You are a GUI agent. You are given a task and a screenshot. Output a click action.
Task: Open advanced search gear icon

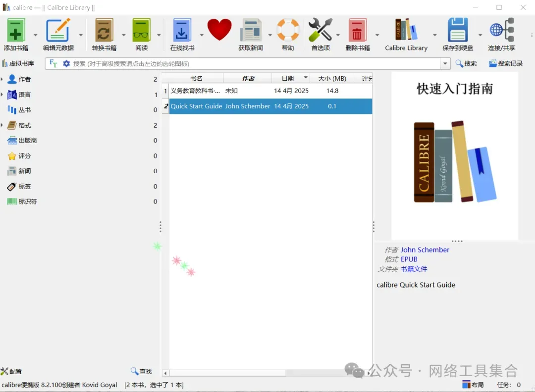click(x=66, y=63)
